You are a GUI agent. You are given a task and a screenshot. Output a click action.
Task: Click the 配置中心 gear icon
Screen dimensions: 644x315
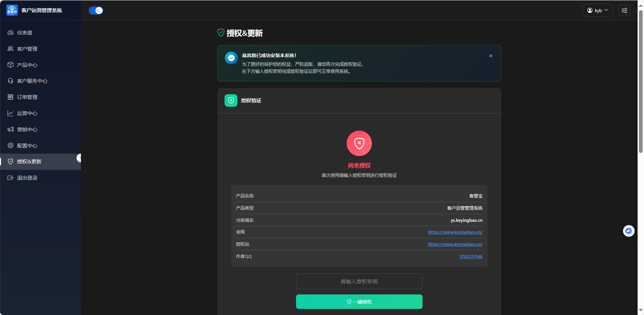pos(10,146)
